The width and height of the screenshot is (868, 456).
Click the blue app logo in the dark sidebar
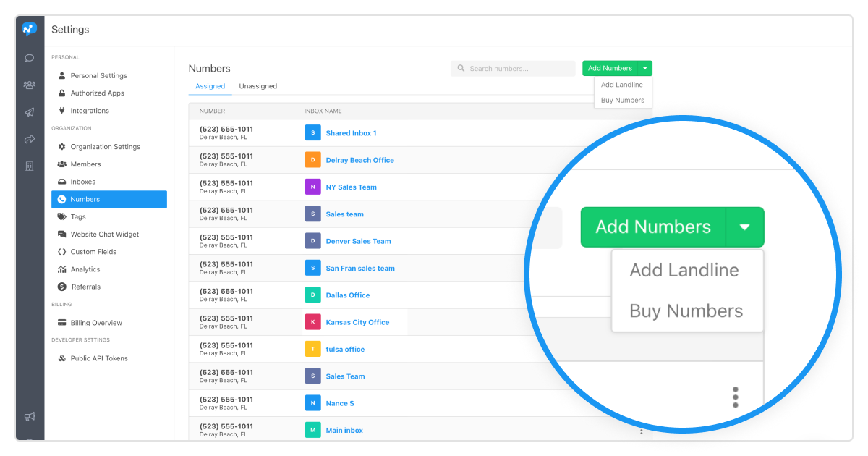[30, 30]
